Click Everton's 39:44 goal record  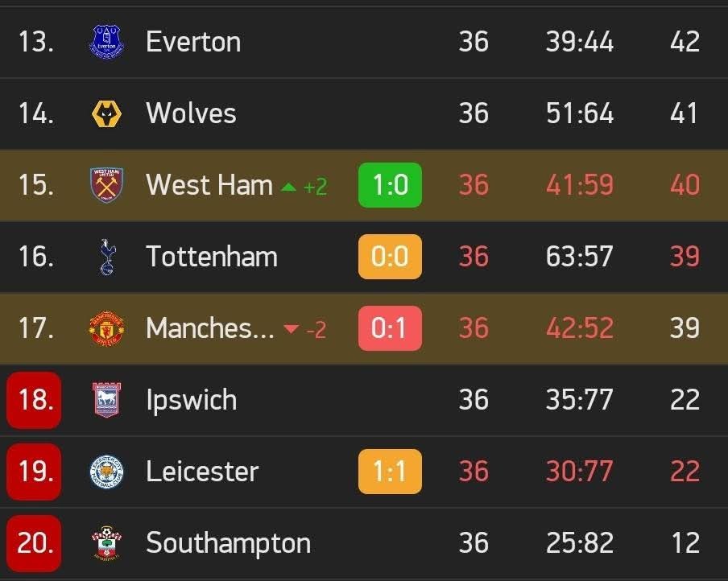(x=580, y=42)
